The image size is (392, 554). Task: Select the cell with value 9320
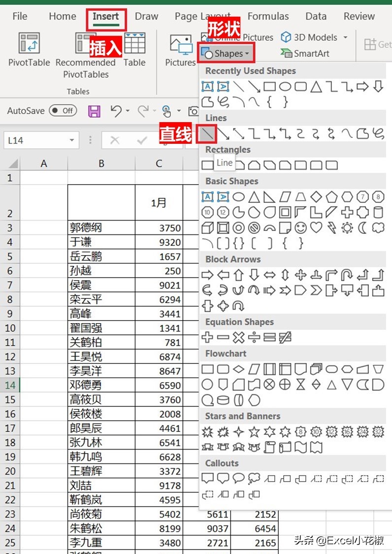pyautogui.click(x=159, y=242)
